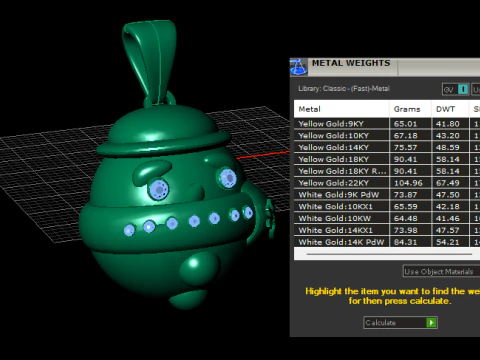Click the Library: Classic - (Fast)-Metal label
Viewport: 480px width, 360px height.
(344, 89)
